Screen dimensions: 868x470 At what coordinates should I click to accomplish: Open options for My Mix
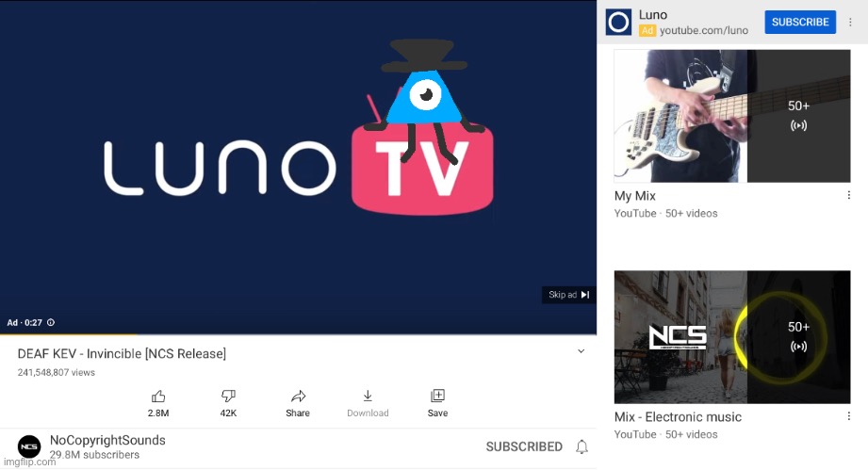[x=848, y=195]
